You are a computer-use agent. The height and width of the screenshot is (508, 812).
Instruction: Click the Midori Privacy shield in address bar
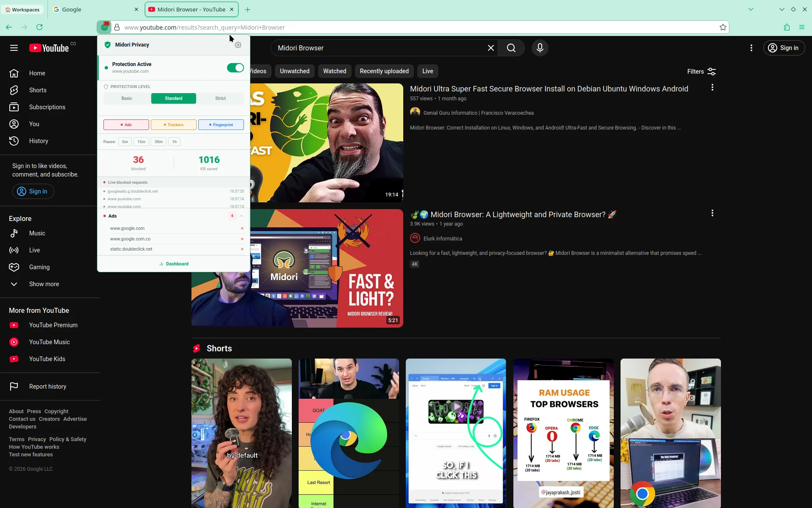pos(104,27)
